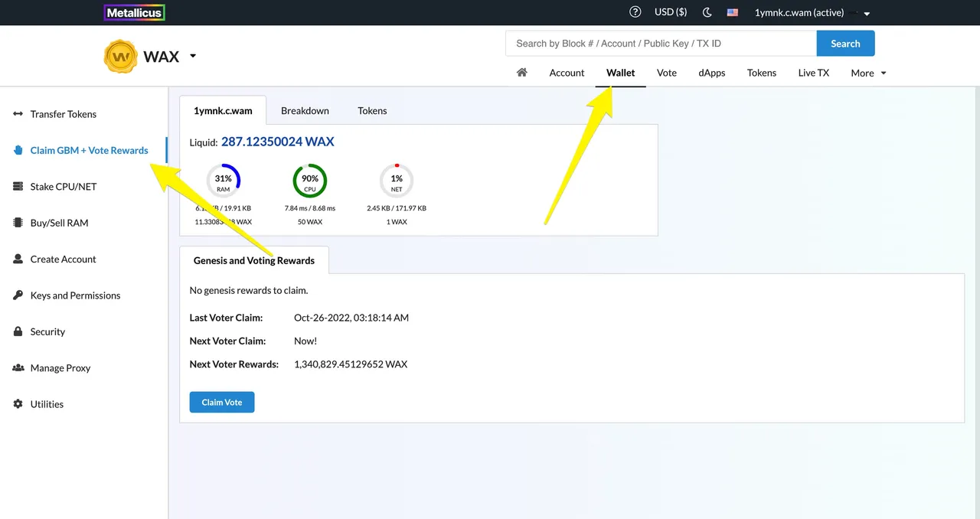Click the Utilities gear icon

click(x=18, y=404)
